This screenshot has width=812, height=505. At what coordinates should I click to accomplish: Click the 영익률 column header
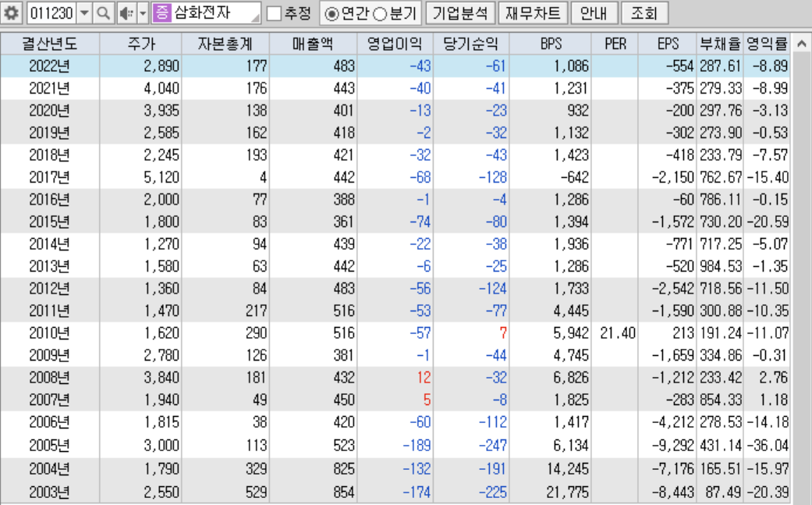[x=768, y=44]
